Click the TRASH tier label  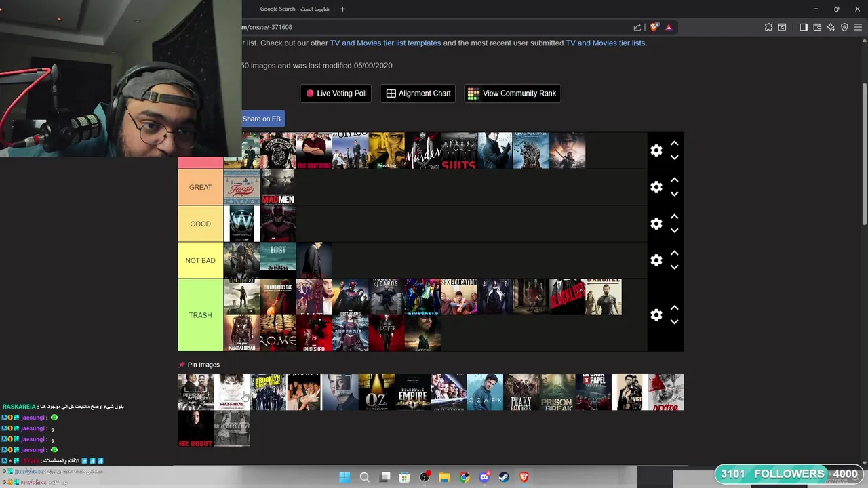coord(200,315)
